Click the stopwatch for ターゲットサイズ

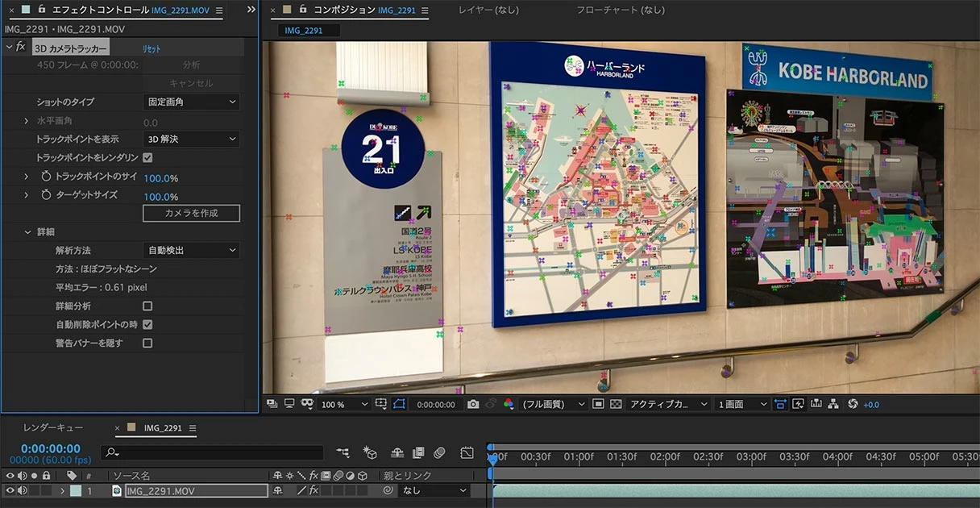point(46,195)
